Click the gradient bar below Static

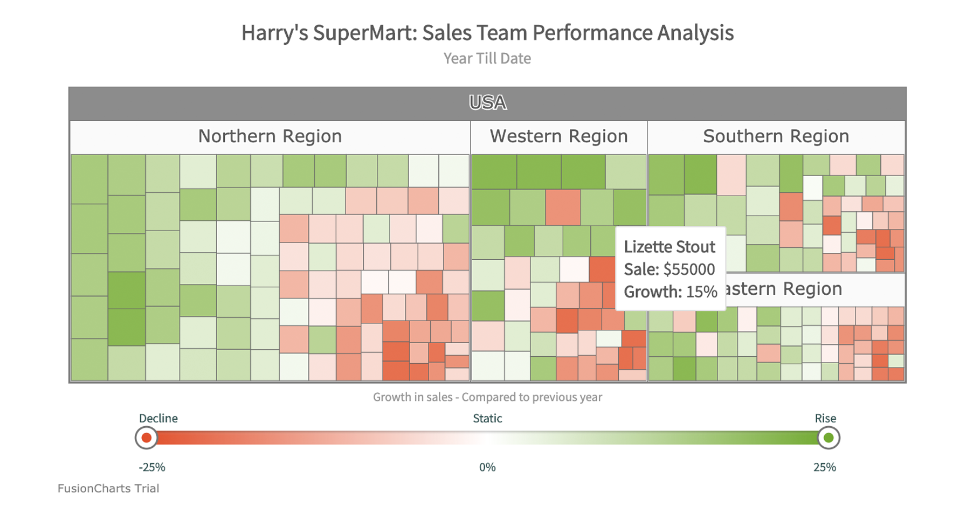pos(487,438)
